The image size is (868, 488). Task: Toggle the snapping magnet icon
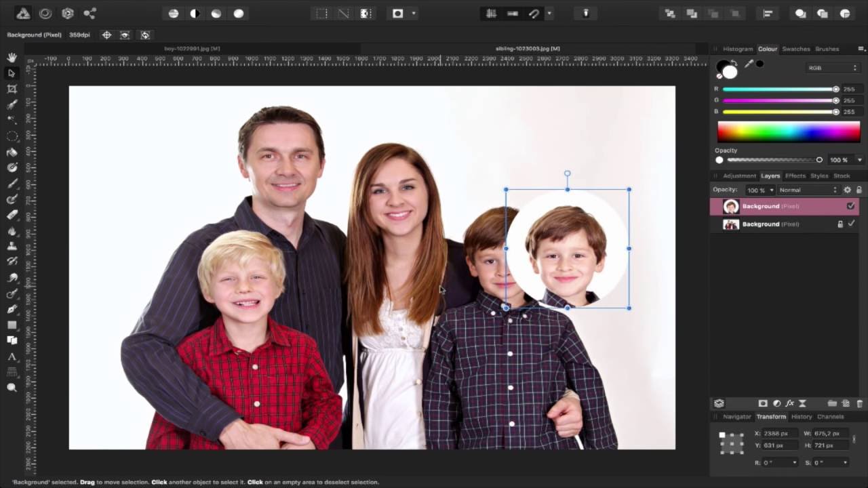pyautogui.click(x=534, y=14)
